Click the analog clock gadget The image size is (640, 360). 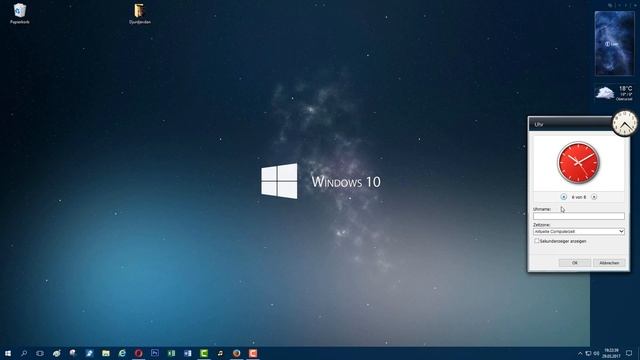[624, 123]
